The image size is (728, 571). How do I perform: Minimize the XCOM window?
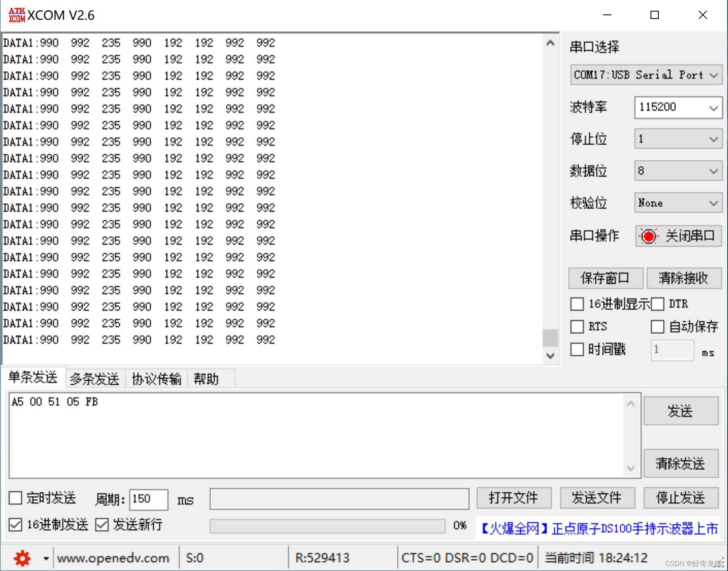tap(607, 15)
